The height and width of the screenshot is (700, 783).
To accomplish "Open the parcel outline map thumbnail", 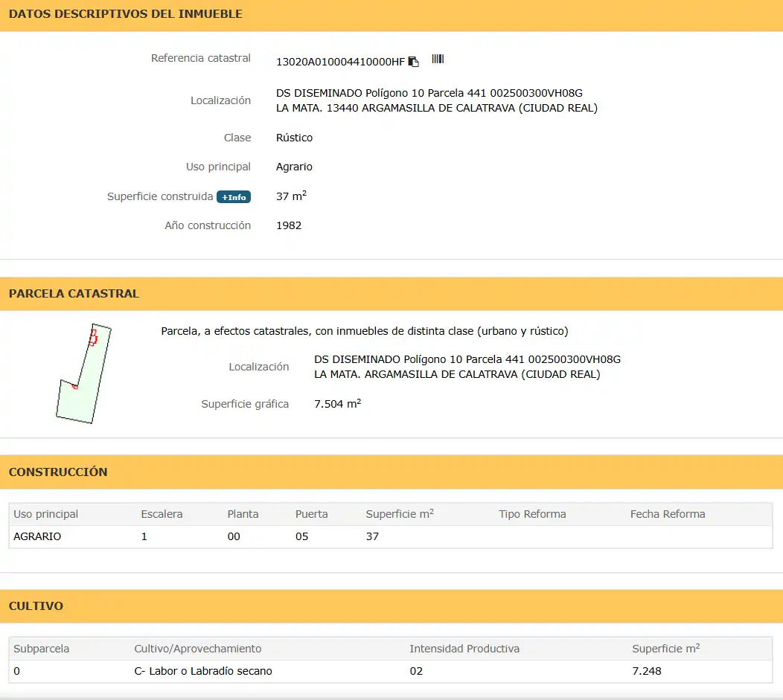I will [x=83, y=373].
